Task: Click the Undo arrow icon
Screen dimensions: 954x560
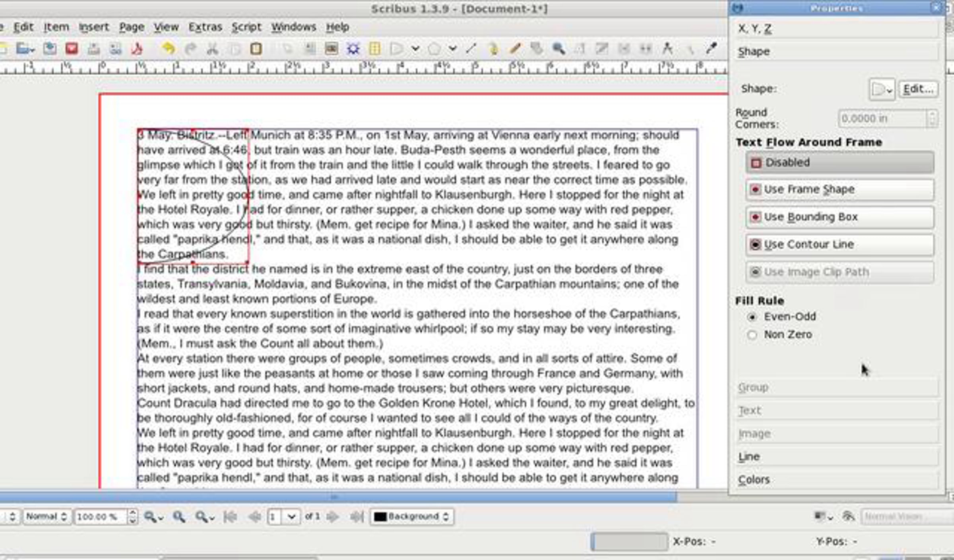Action: [x=169, y=49]
